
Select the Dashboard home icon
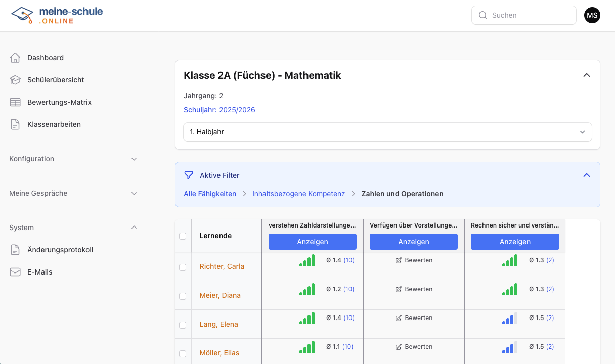point(15,57)
